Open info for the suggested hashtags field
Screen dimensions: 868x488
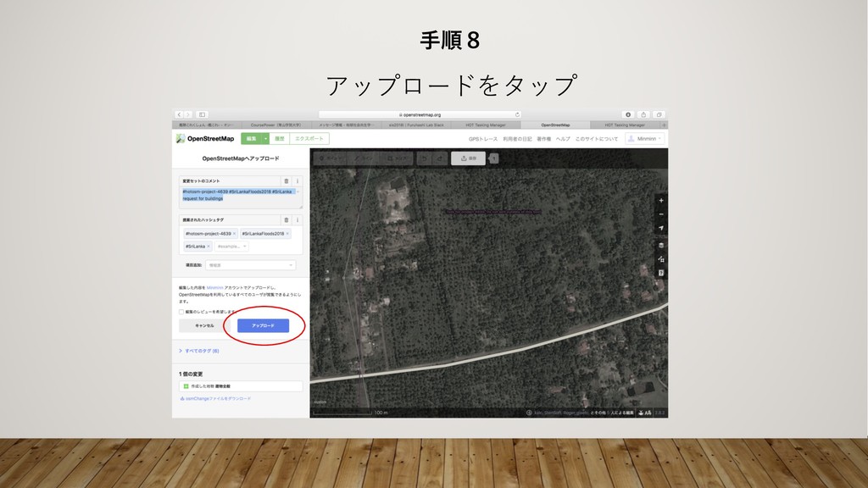pos(298,219)
